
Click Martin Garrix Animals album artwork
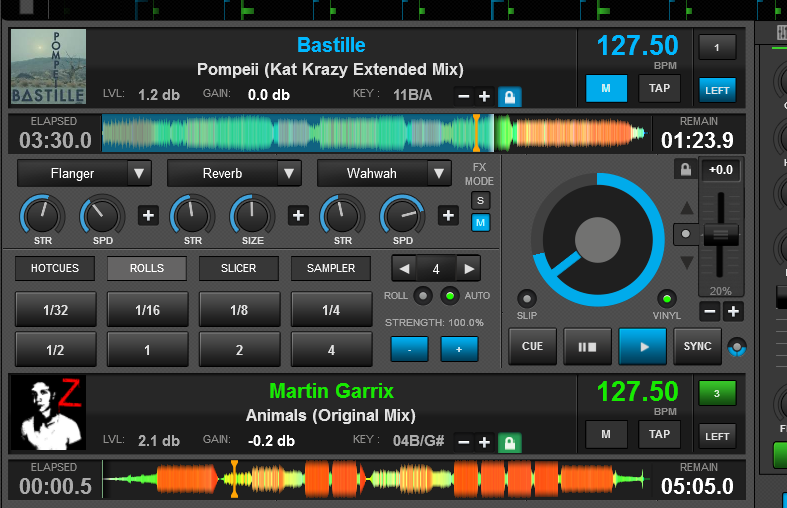click(x=48, y=413)
